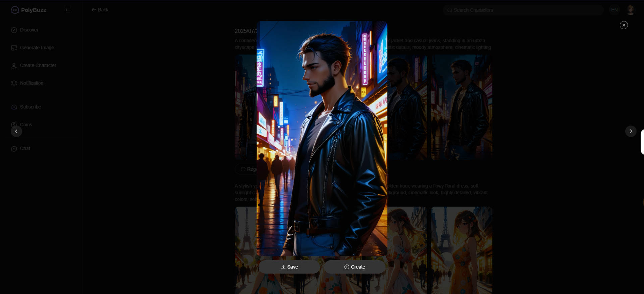This screenshot has height=294, width=644.
Task: Click the Create button below the image
Action: (355, 267)
